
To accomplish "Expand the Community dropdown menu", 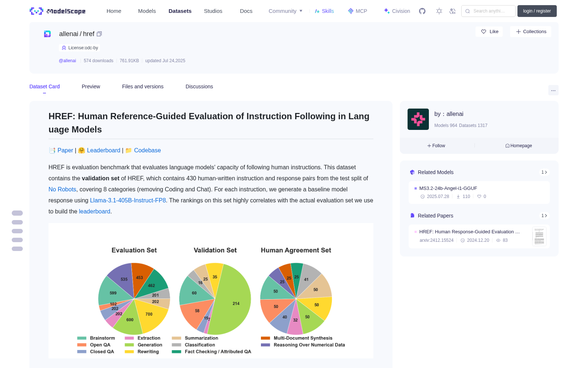I will (x=286, y=11).
